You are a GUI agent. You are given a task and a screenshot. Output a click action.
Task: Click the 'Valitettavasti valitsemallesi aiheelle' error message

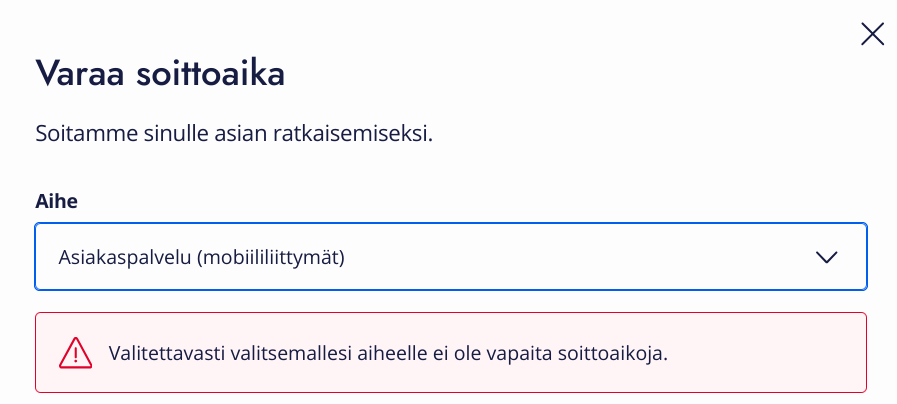[x=387, y=353]
